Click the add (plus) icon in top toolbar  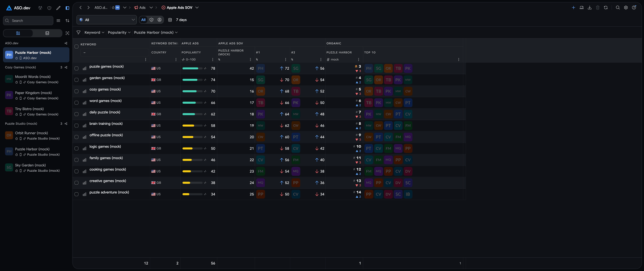pos(573,8)
